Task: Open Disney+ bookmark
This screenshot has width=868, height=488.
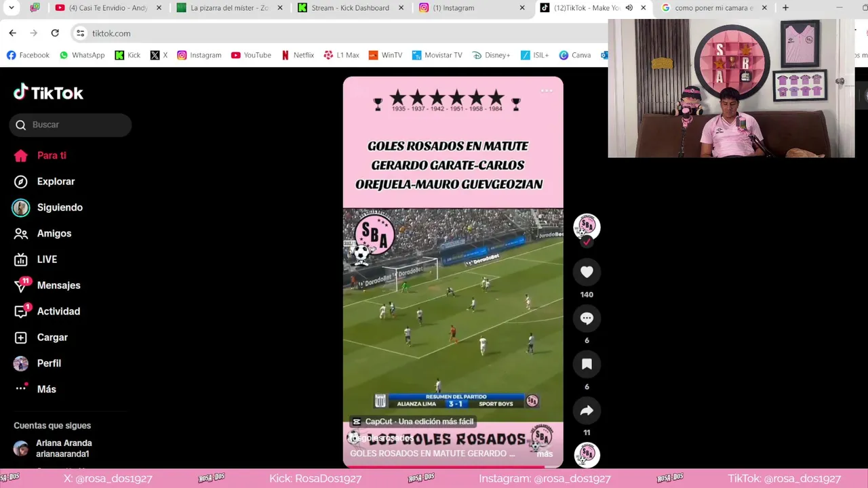Action: 492,55
